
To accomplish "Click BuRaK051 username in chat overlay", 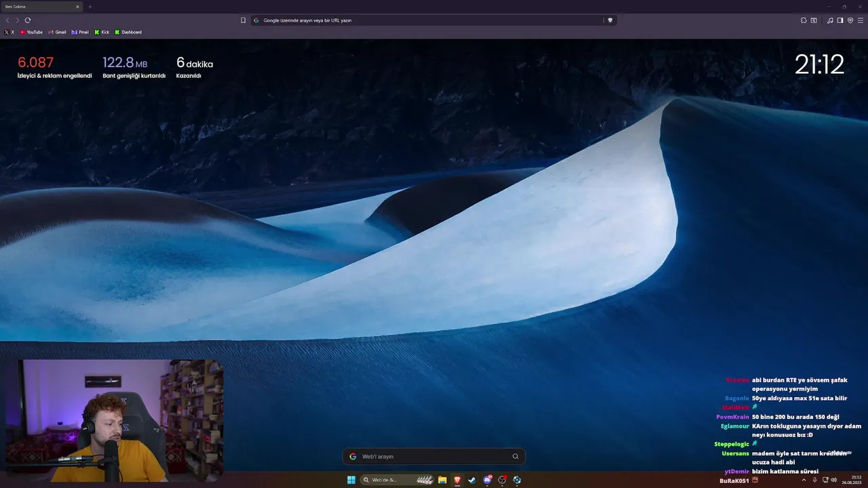I will pos(734,481).
